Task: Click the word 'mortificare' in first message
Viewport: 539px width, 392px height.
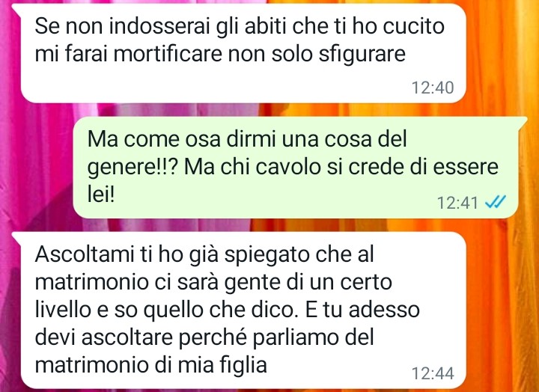Action: 168,54
